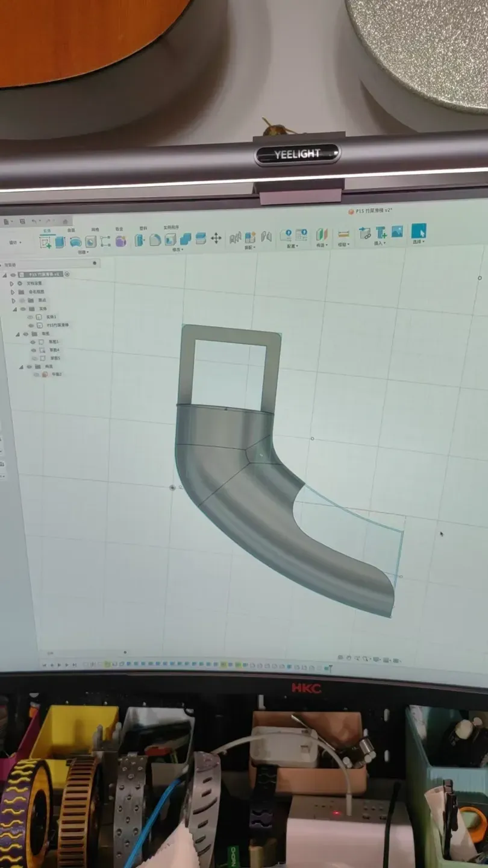
Task: Select the Combine tool
Action: coord(186,239)
